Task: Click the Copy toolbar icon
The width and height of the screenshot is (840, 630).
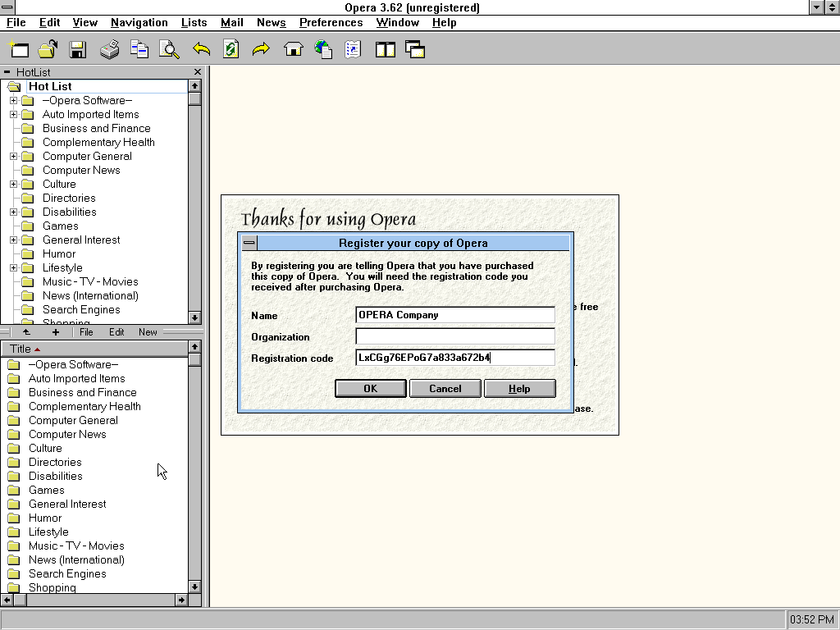Action: [x=139, y=49]
